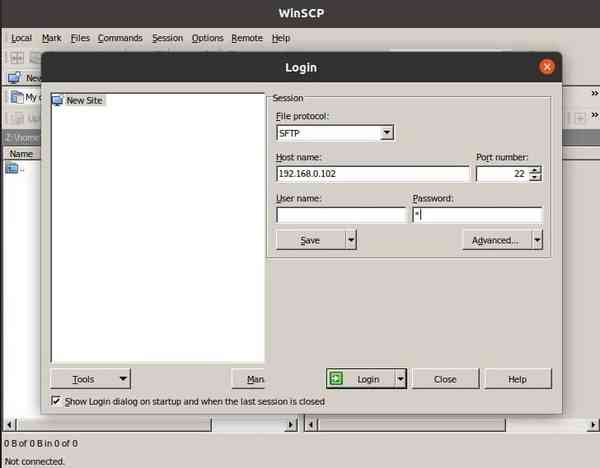Click right arrow of local panel scrollbar

click(292, 424)
